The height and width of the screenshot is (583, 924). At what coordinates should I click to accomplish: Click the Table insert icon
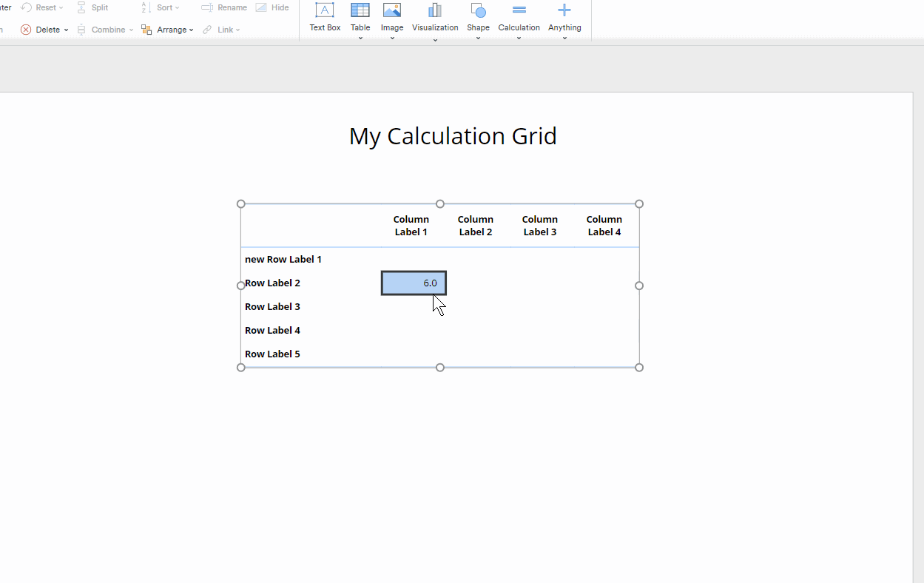click(x=360, y=10)
